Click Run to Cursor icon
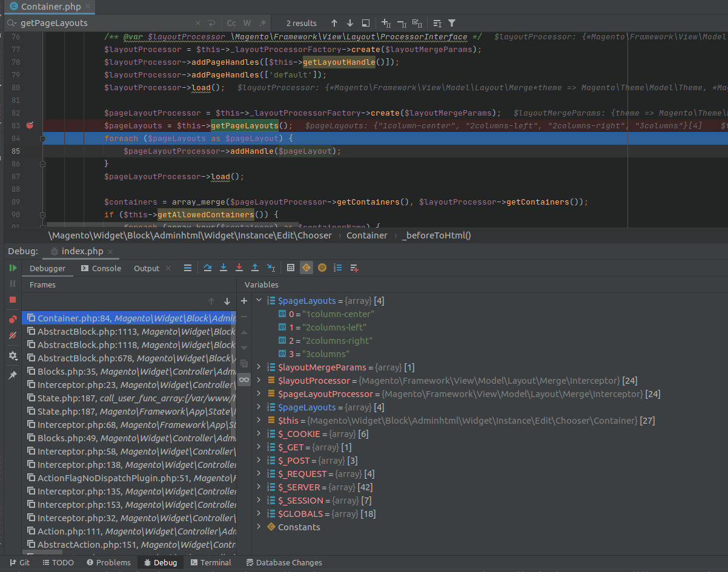 [271, 268]
